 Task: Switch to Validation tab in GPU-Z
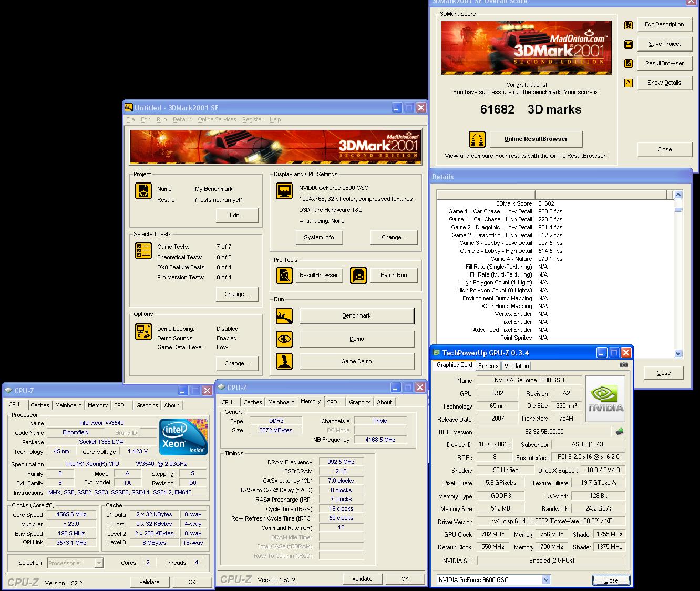(516, 366)
